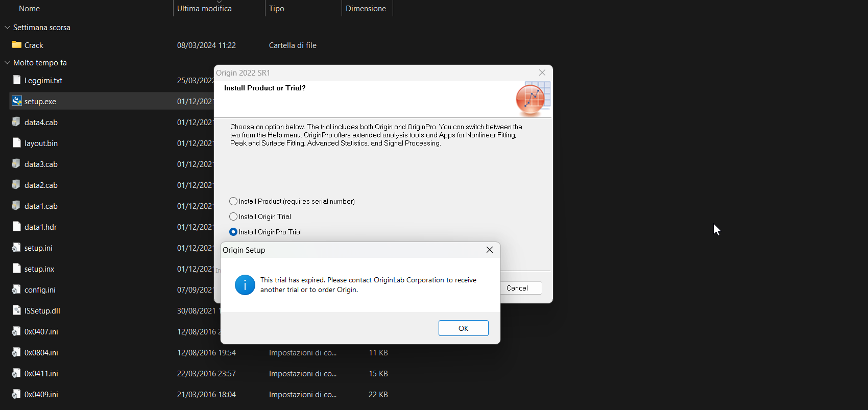Click the setup.ini settings file icon
Screen dimensions: 868x410
pos(17,248)
